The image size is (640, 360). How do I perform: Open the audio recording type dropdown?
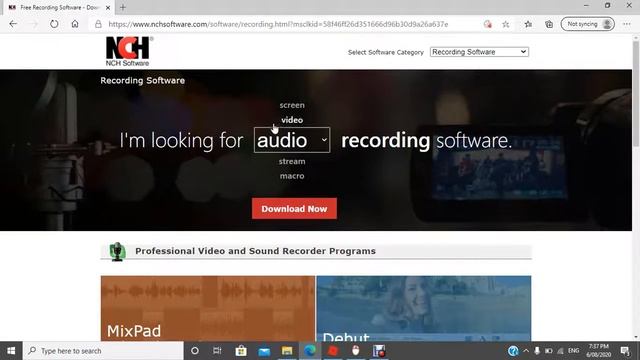pyautogui.click(x=292, y=140)
